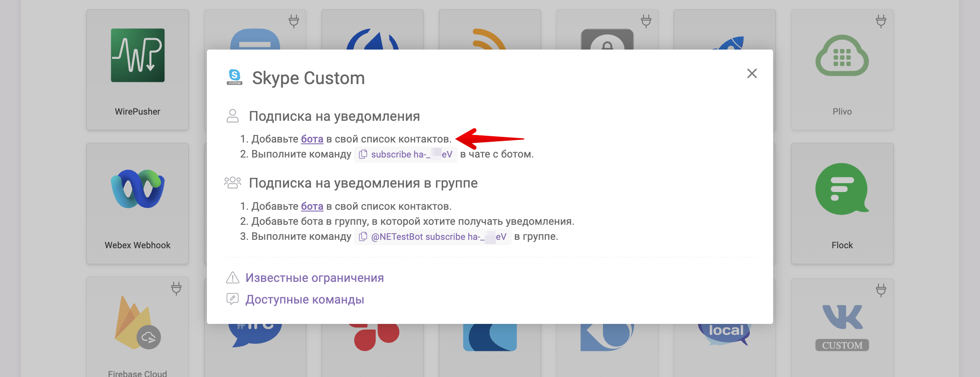Image resolution: width=980 pixels, height=377 pixels.
Task: Click the WirePusher green logo
Action: tap(138, 55)
